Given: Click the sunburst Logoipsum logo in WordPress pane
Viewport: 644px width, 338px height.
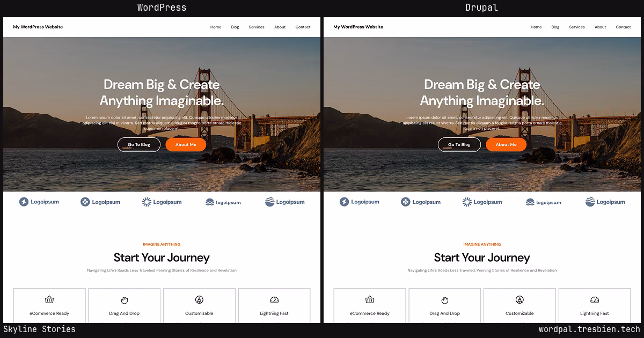Looking at the screenshot, I should pyautogui.click(x=162, y=202).
